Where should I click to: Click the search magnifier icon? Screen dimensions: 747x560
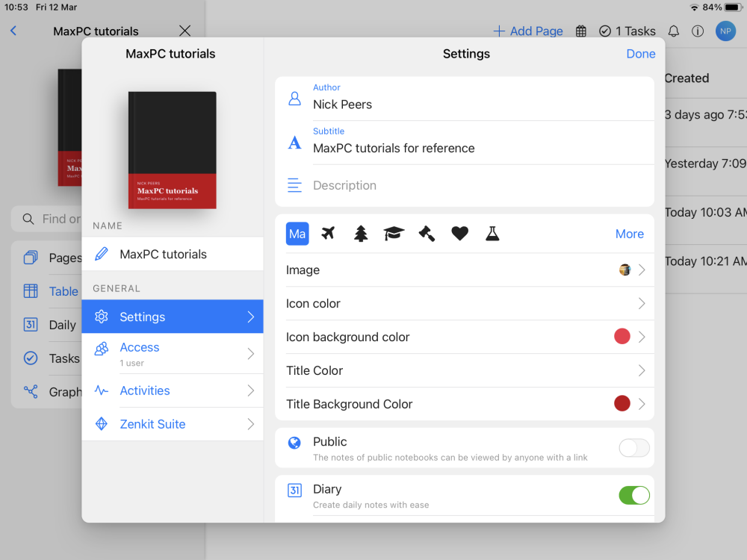[x=28, y=219]
